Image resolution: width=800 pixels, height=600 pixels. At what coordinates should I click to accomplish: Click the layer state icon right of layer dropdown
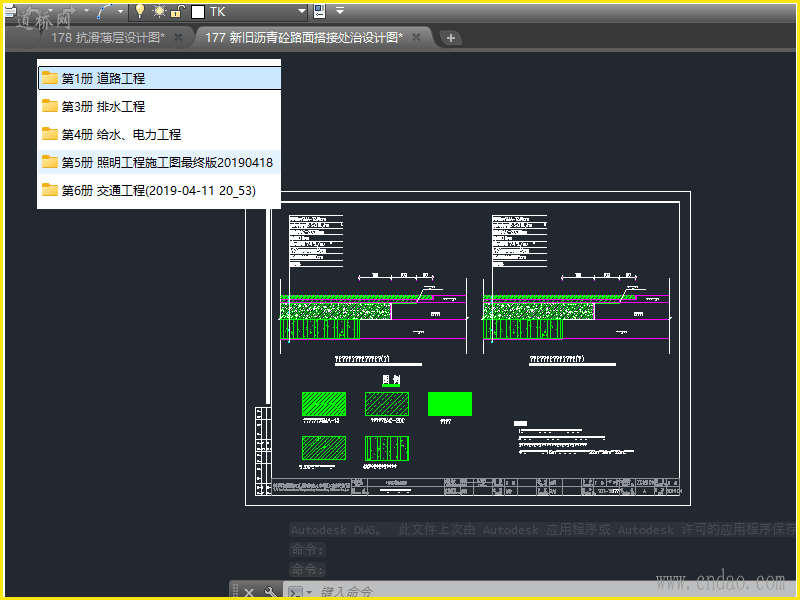(x=320, y=11)
